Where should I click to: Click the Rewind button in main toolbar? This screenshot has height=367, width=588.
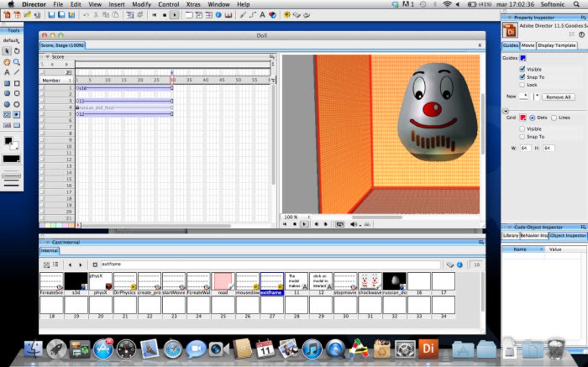pos(154,15)
